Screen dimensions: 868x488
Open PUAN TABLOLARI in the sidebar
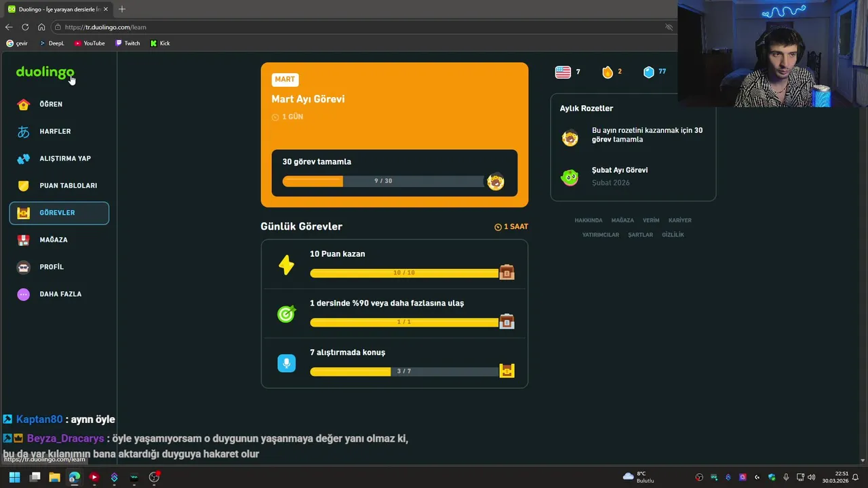pyautogui.click(x=59, y=186)
